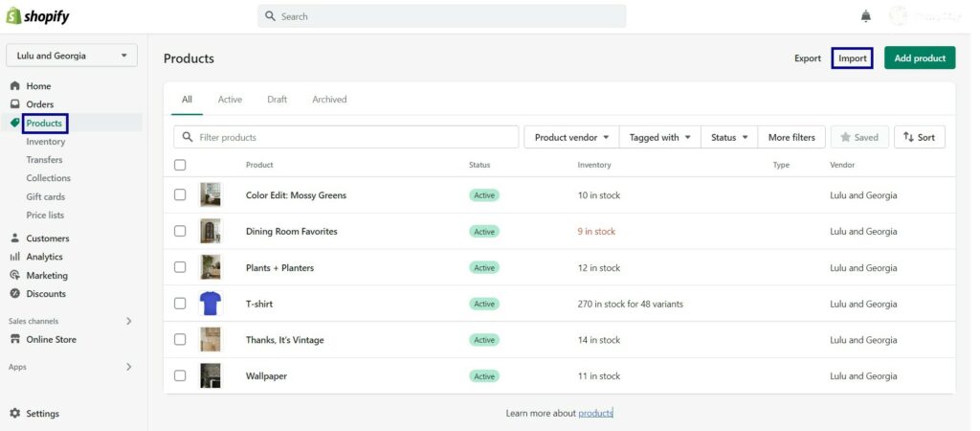Expand the Sales channels chevron
The height and width of the screenshot is (431, 980).
[x=129, y=321]
